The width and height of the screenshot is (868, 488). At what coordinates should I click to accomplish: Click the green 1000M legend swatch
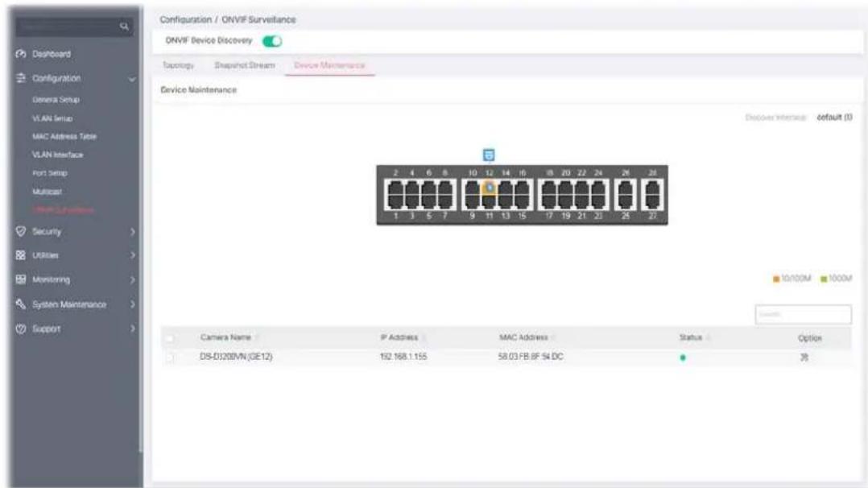[823, 279]
